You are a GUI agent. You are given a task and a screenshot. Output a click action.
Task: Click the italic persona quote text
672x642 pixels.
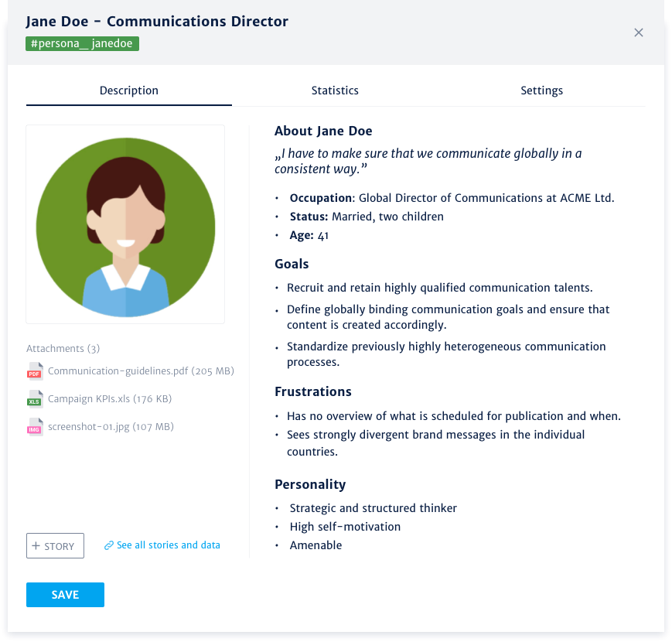tap(428, 161)
